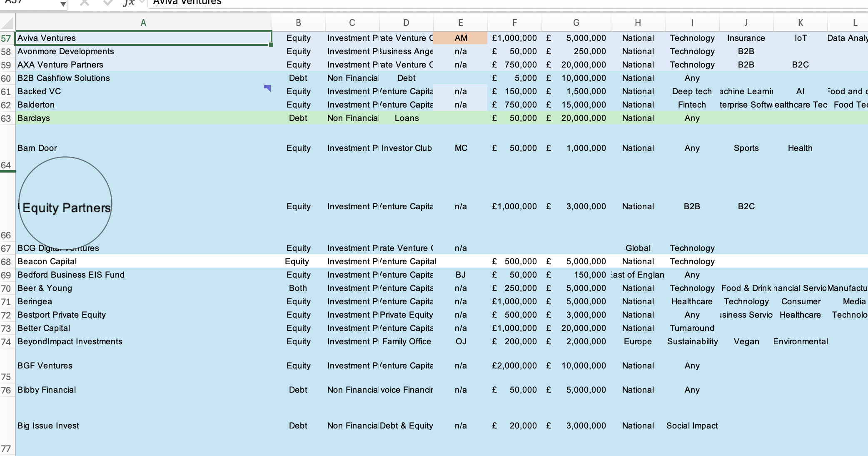Select column D header

pyautogui.click(x=407, y=23)
